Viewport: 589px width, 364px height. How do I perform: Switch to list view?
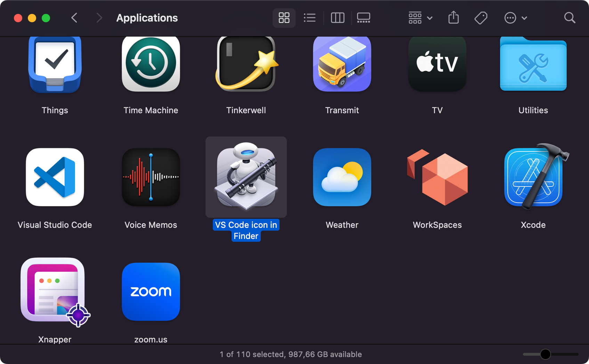[309, 18]
